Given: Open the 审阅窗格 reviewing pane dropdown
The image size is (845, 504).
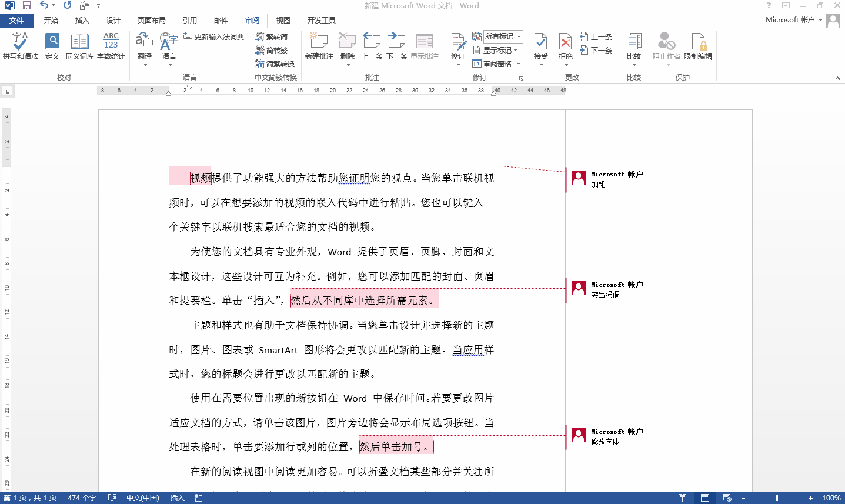Looking at the screenshot, I should pyautogui.click(x=495, y=64).
